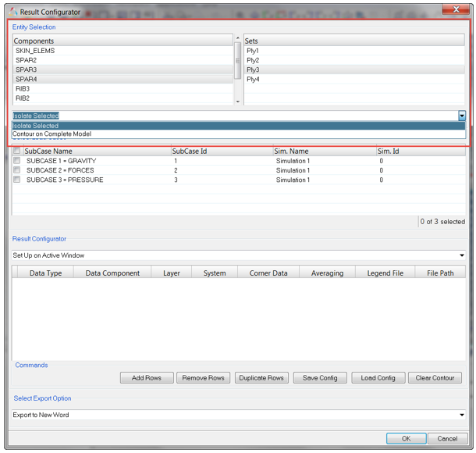Click Duplicate Rows button
The width and height of the screenshot is (476, 453).
click(261, 378)
